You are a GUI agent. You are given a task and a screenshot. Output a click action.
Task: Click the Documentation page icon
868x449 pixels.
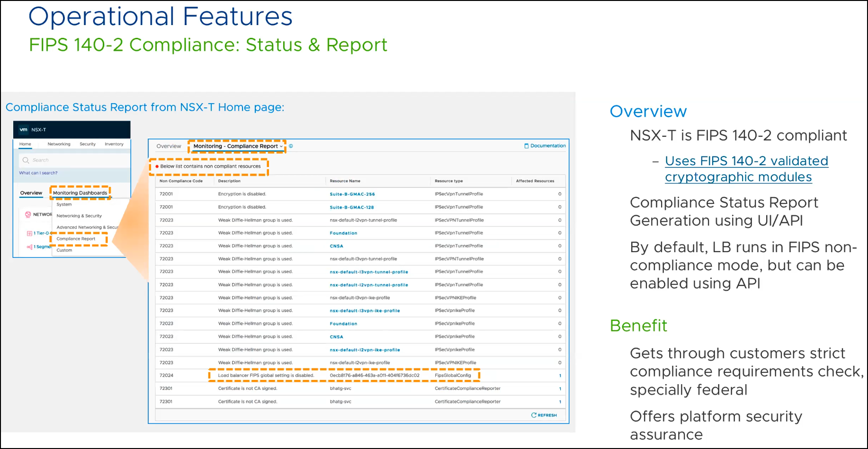[527, 146]
